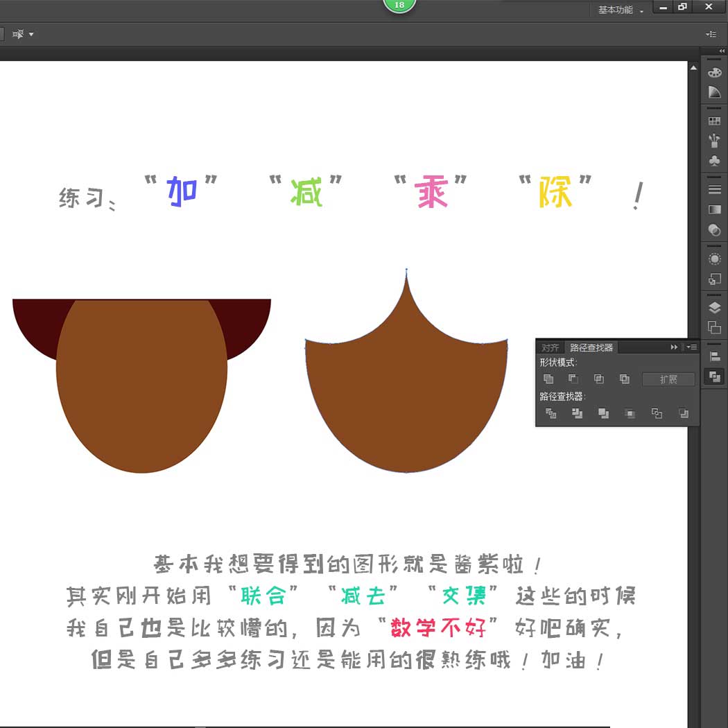Image resolution: width=728 pixels, height=728 pixels.
Task: Open the Color Guide panel icon
Action: (x=715, y=92)
